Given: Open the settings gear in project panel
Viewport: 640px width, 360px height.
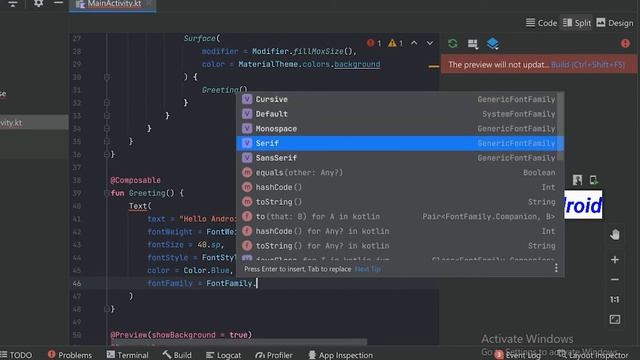Looking at the screenshot, I should [x=38, y=3].
